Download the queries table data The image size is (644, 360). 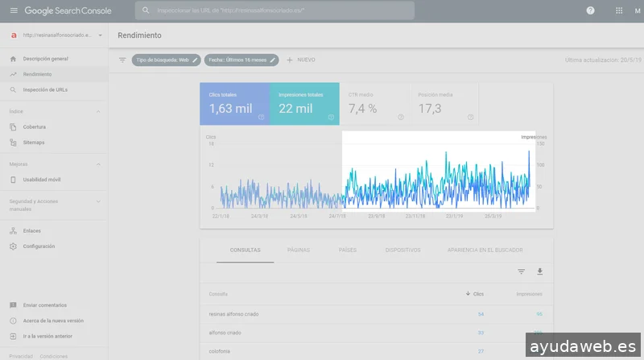tap(540, 272)
